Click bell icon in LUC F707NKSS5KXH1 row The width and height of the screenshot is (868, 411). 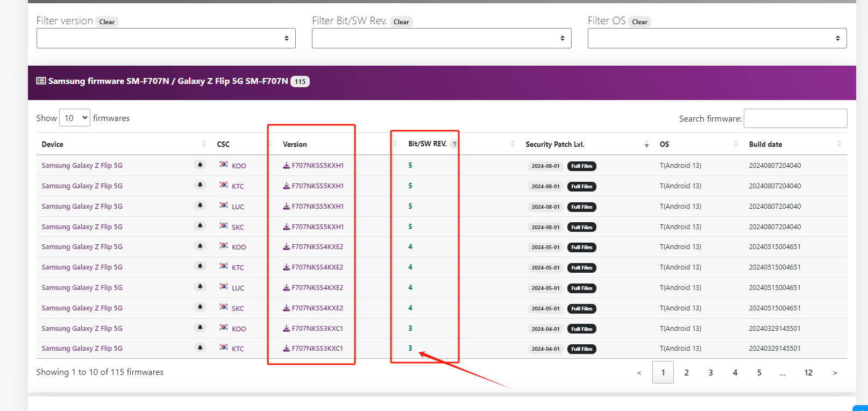tap(200, 205)
